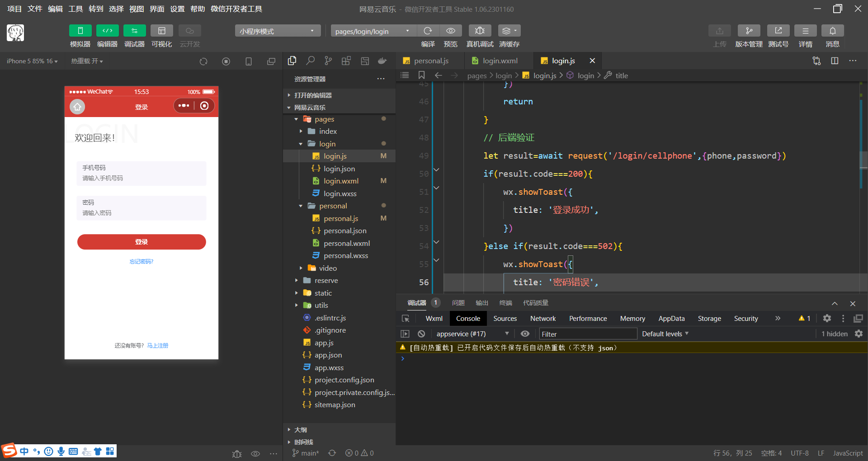Screen dimensions: 868x461
Task: Open the 微信开发者工具 menu
Action: pyautogui.click(x=236, y=9)
